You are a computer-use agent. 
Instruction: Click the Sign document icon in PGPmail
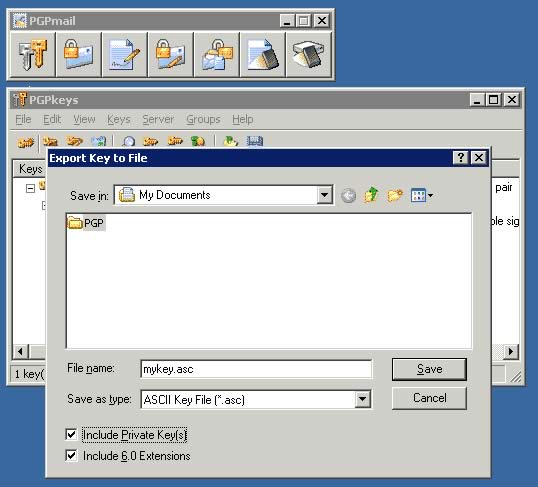tap(125, 55)
